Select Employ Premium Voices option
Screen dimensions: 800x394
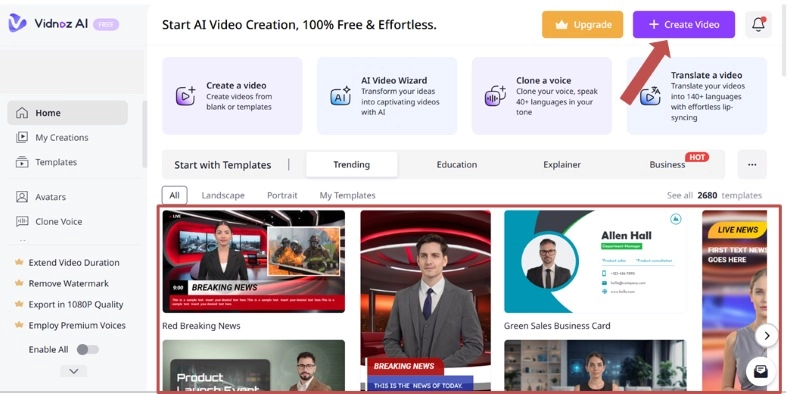pyautogui.click(x=77, y=325)
